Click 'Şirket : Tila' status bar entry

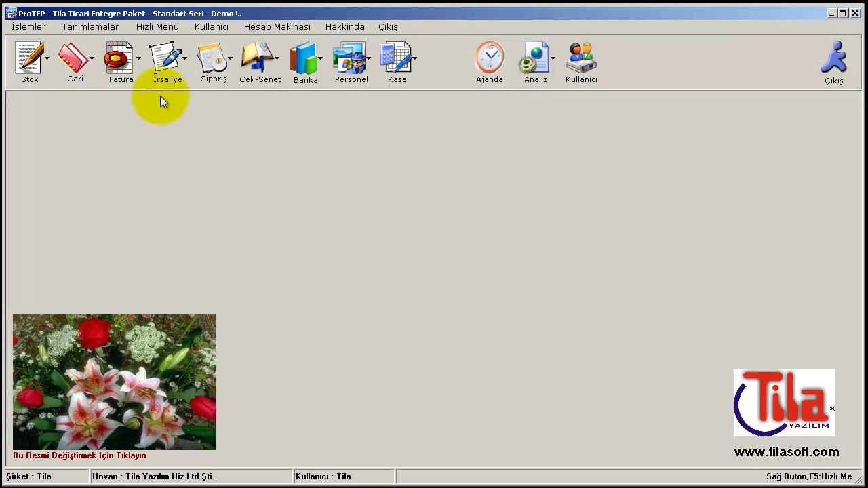(29, 476)
